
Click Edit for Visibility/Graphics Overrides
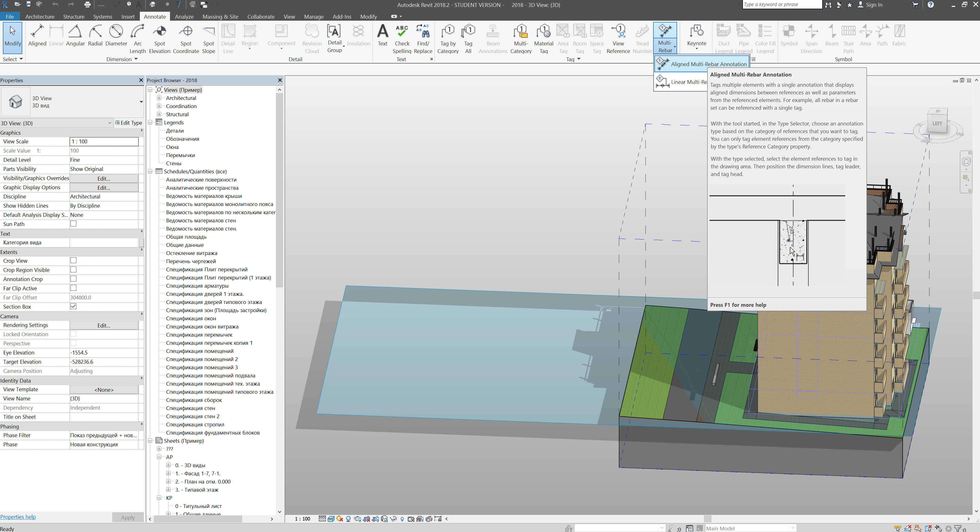[103, 178]
